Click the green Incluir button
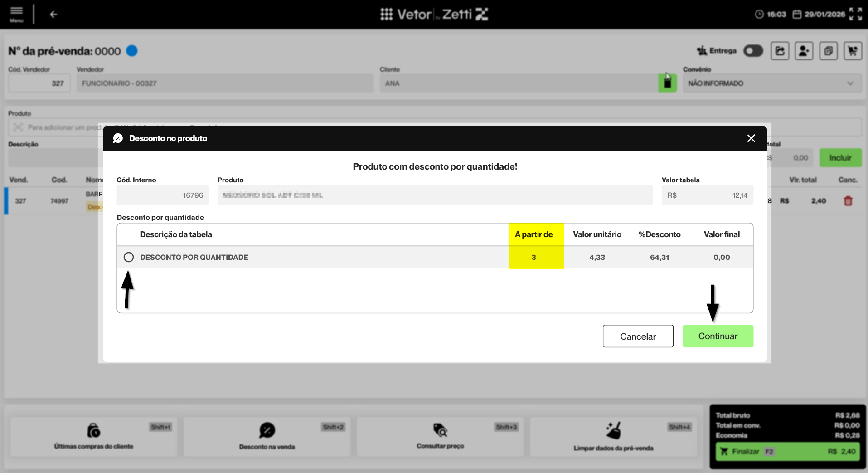 pos(840,158)
